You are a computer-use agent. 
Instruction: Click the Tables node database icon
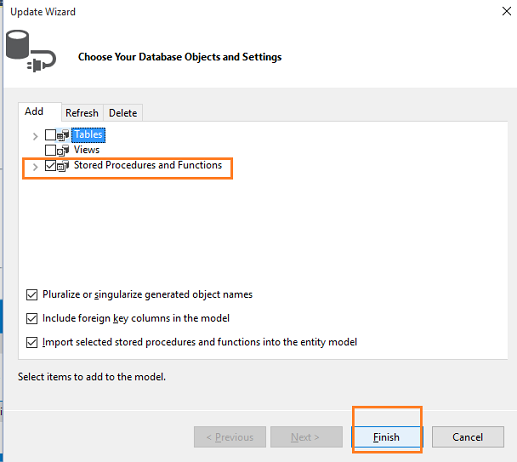pyautogui.click(x=63, y=135)
